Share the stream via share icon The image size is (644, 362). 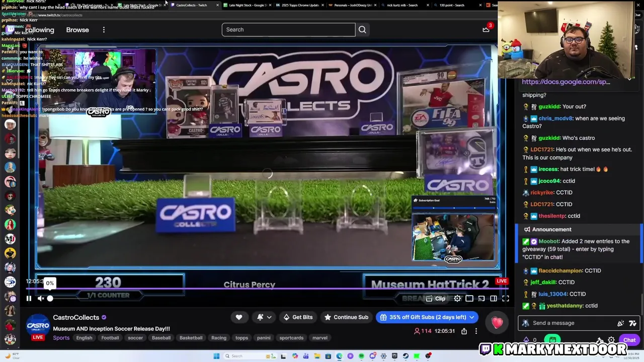pyautogui.click(x=464, y=331)
